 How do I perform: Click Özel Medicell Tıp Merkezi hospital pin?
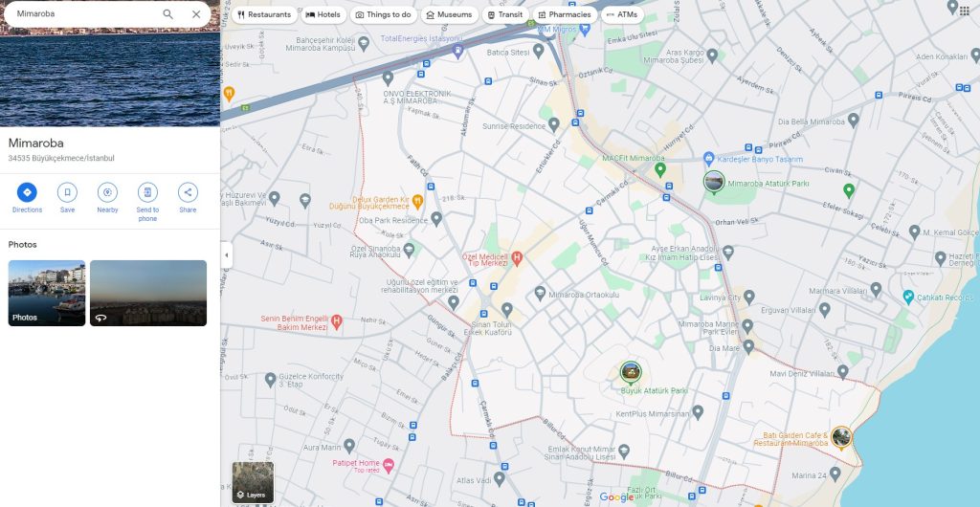(x=517, y=256)
